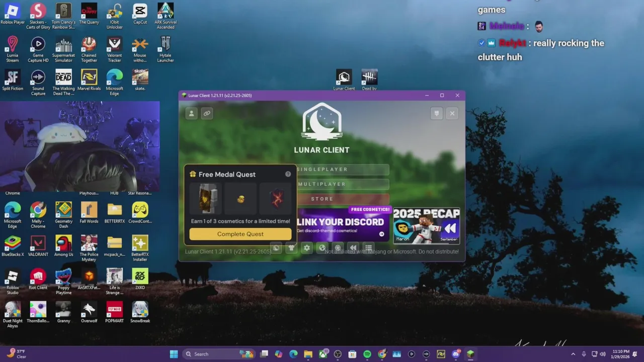This screenshot has height=362, width=644.
Task: Select the Hytale Launcher desktop icon
Action: [x=166, y=49]
